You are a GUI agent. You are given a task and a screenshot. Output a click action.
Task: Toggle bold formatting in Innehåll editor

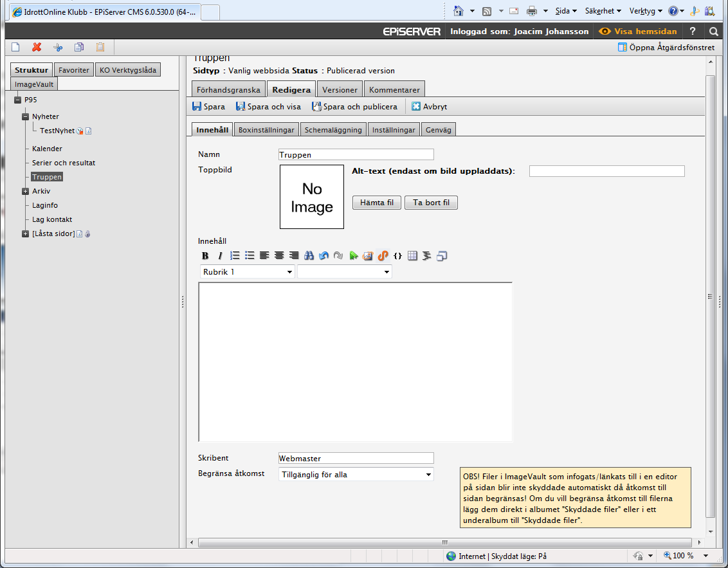[205, 255]
